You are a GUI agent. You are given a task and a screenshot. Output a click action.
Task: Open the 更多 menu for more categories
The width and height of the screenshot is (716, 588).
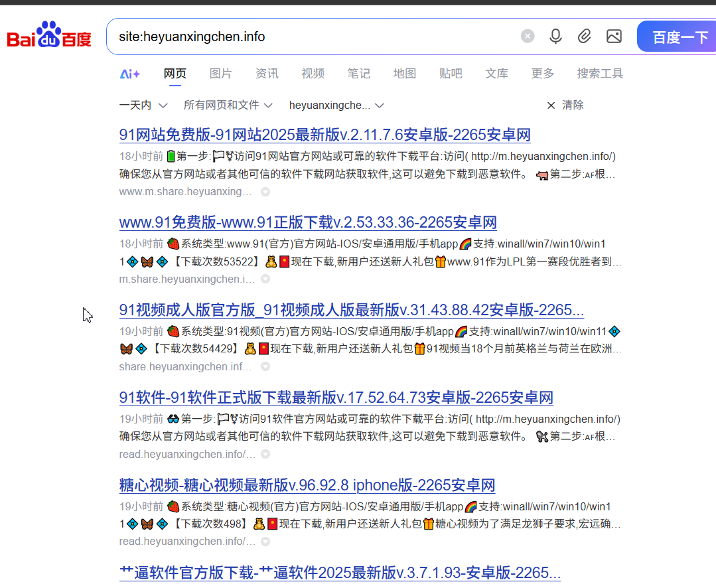pyautogui.click(x=542, y=74)
